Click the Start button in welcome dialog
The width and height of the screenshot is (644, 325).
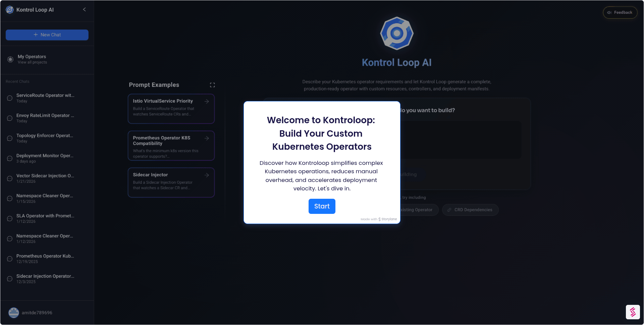[x=322, y=206]
